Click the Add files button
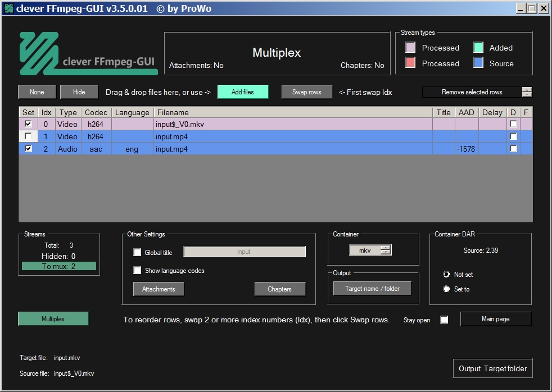The image size is (552, 392). pos(243,92)
